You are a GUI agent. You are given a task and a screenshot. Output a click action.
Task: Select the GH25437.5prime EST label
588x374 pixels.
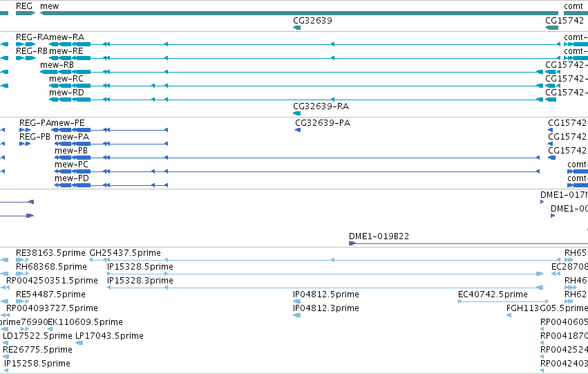(x=125, y=253)
